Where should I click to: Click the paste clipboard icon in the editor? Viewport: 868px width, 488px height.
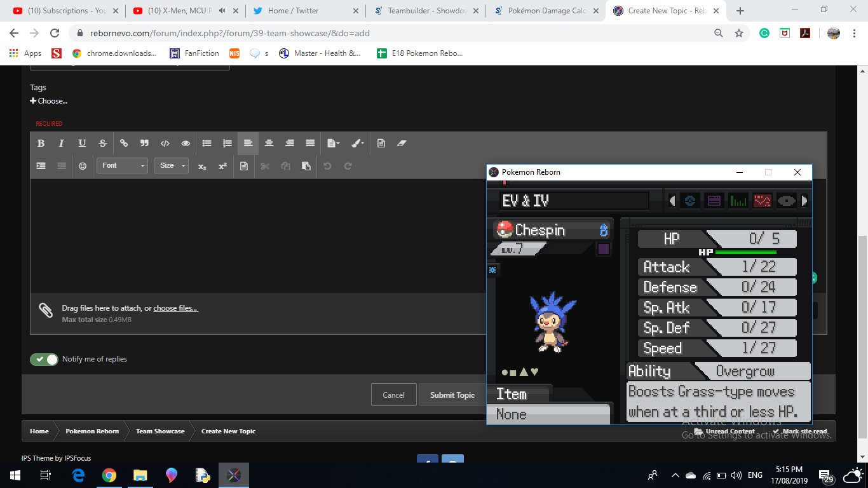306,166
